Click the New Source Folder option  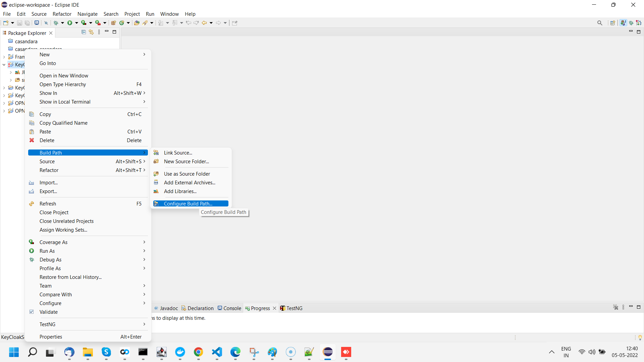pyautogui.click(x=186, y=161)
